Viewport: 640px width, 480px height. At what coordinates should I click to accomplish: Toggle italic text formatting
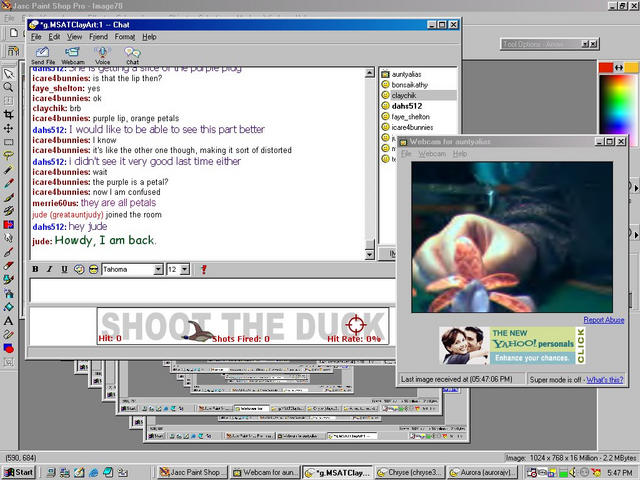(49, 269)
